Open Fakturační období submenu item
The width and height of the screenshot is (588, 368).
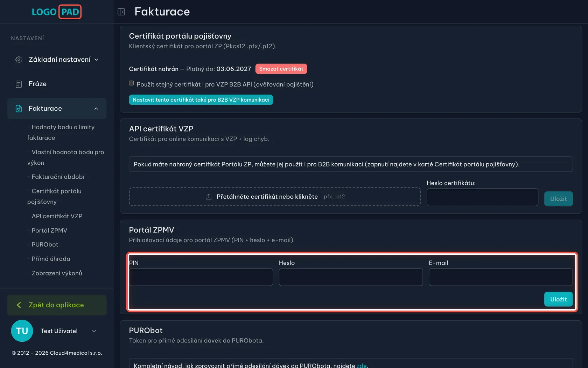[x=58, y=177]
